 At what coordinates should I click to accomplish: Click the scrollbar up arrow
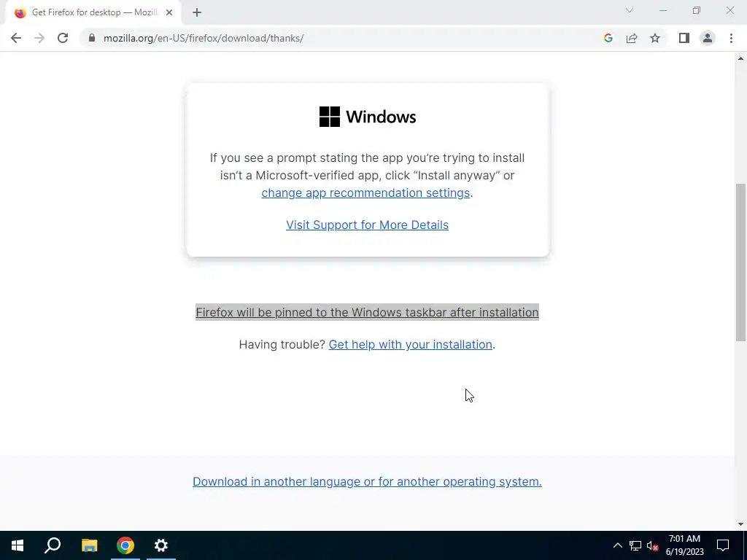740,58
